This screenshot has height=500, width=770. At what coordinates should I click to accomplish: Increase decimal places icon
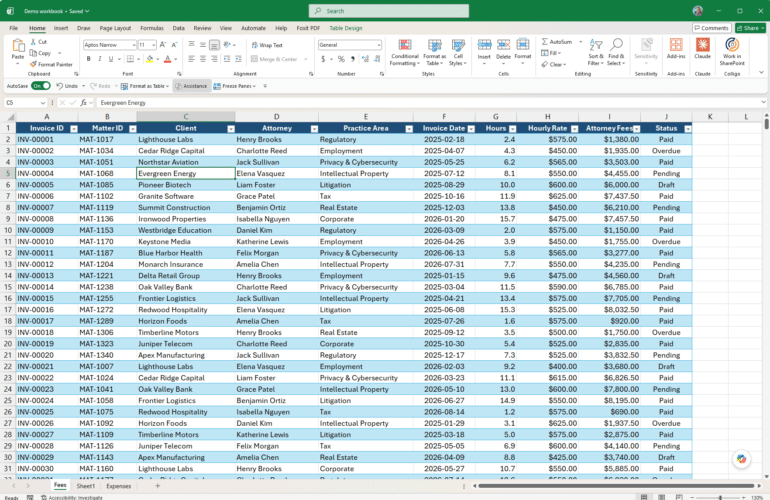coord(365,59)
